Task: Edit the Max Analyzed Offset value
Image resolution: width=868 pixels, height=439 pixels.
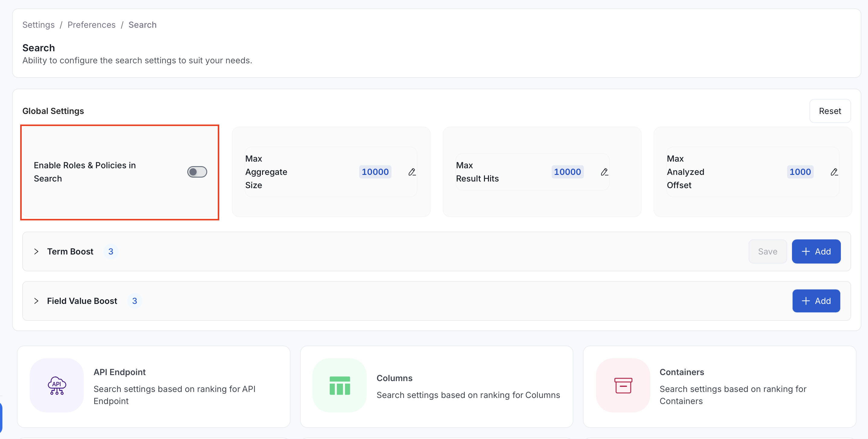Action: click(834, 172)
